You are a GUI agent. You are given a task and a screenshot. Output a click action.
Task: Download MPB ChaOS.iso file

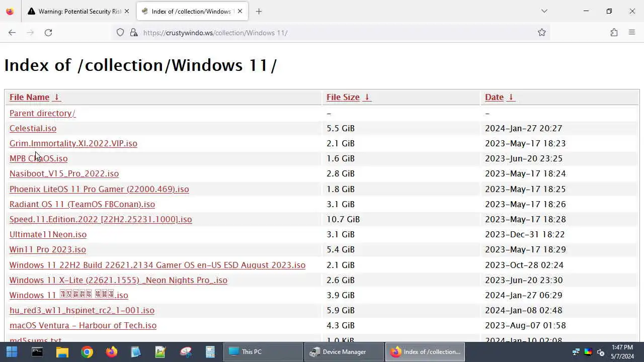(x=38, y=158)
